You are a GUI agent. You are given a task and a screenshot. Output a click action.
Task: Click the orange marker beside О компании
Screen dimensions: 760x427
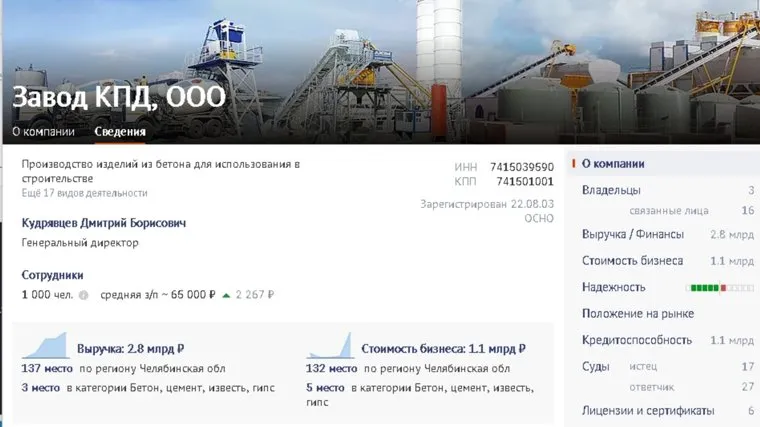(x=574, y=163)
